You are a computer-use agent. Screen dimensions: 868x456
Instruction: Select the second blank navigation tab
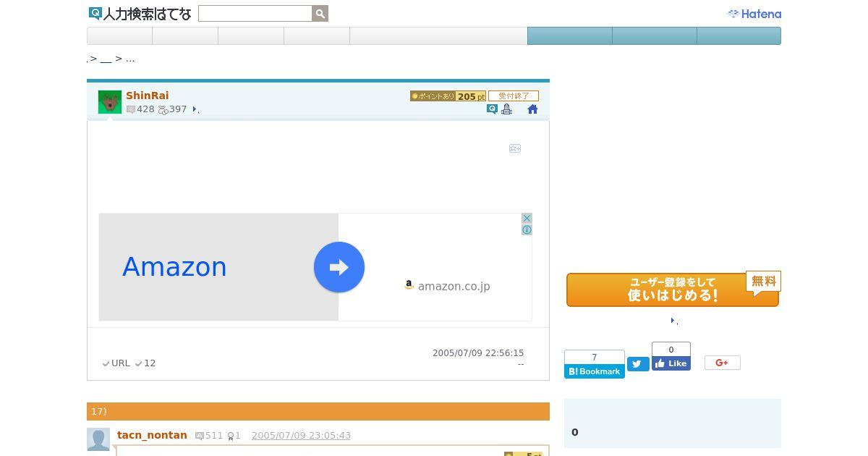click(x=185, y=36)
